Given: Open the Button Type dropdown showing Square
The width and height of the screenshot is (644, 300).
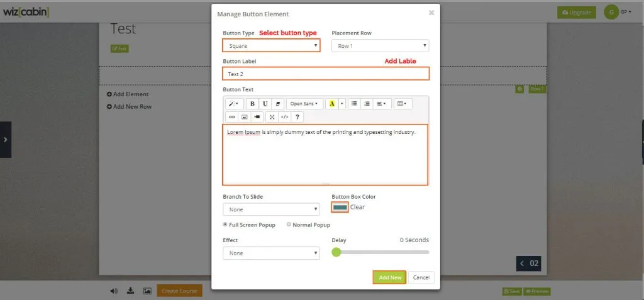Looking at the screenshot, I should click(271, 46).
